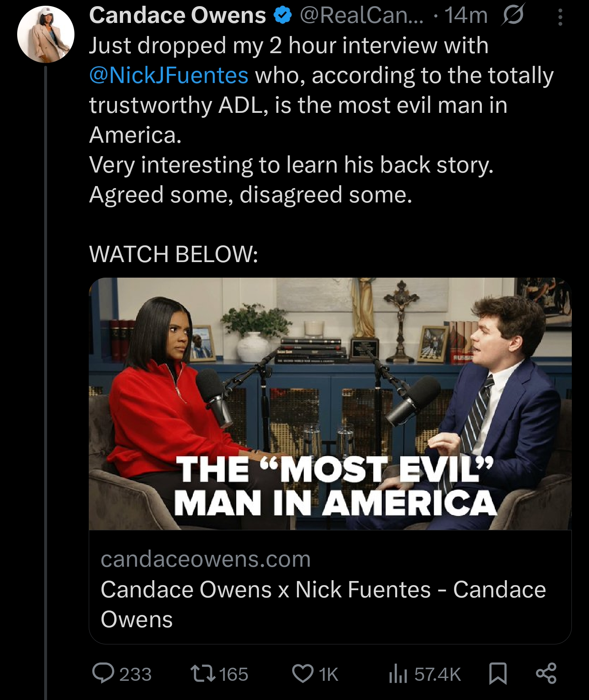Viewport: 589px width, 700px height.
Task: Click the 57.4K views count
Action: pyautogui.click(x=437, y=674)
